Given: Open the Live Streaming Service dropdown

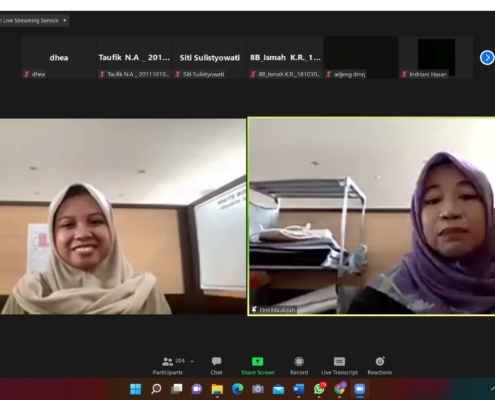Looking at the screenshot, I should [x=34, y=21].
